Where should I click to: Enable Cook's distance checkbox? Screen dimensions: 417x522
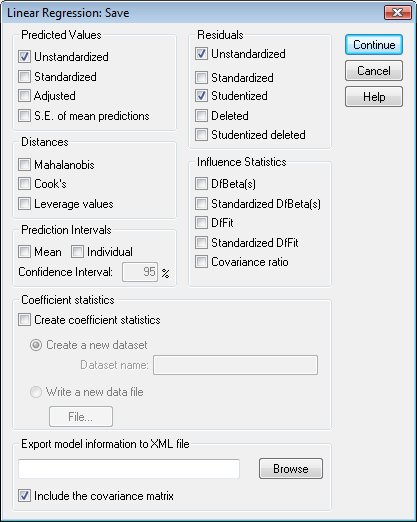coord(24,184)
